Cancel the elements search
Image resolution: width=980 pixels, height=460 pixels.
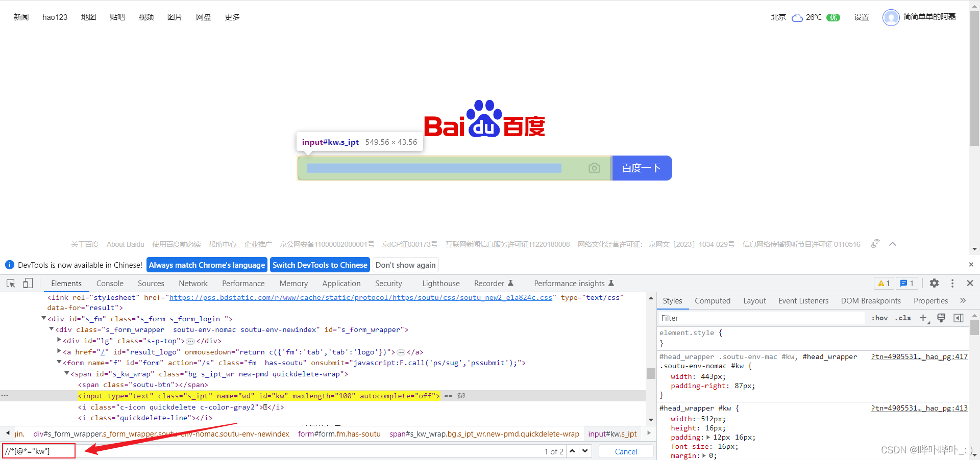pos(626,451)
